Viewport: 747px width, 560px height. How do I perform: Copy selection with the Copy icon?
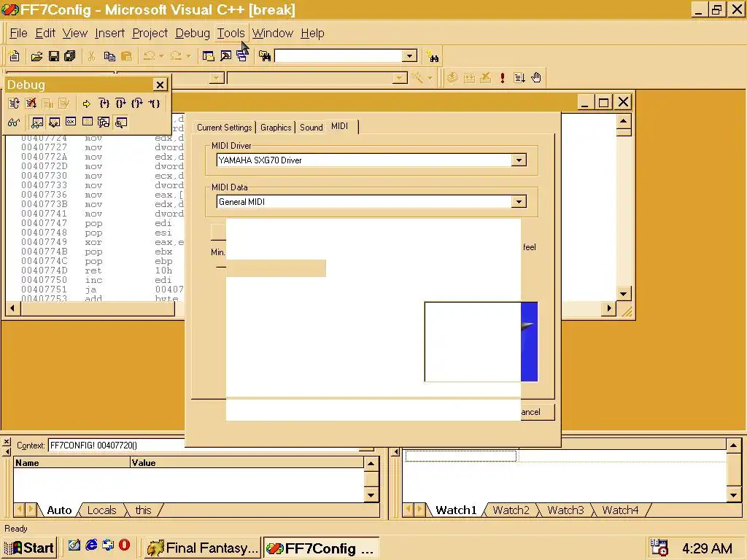pyautogui.click(x=109, y=56)
